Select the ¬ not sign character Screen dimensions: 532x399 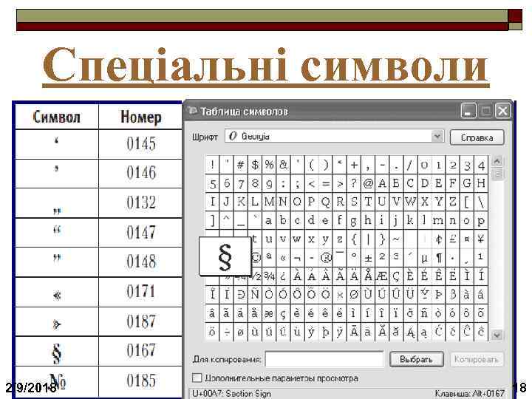click(297, 258)
